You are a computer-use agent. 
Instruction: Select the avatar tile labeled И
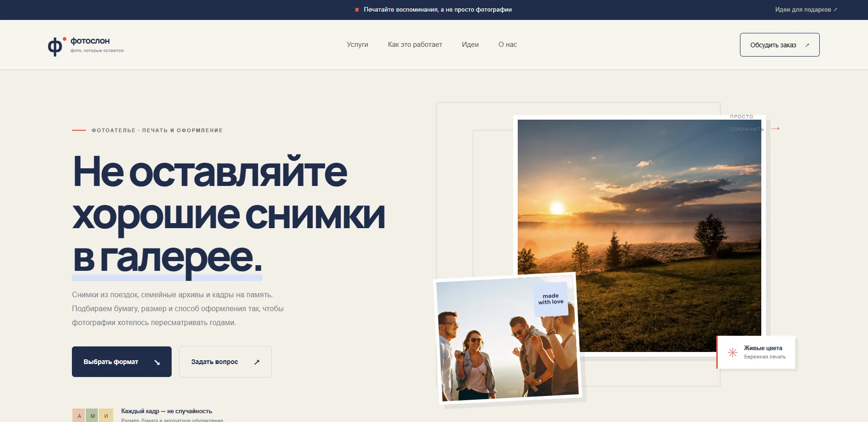[x=106, y=416]
